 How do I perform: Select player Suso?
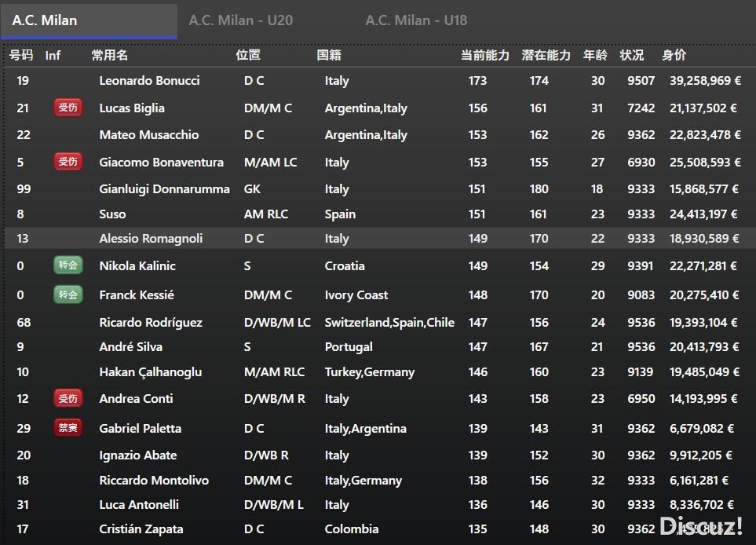112,214
